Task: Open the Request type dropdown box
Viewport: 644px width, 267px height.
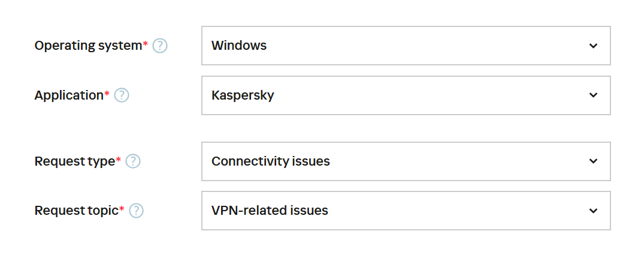Action: [x=406, y=161]
